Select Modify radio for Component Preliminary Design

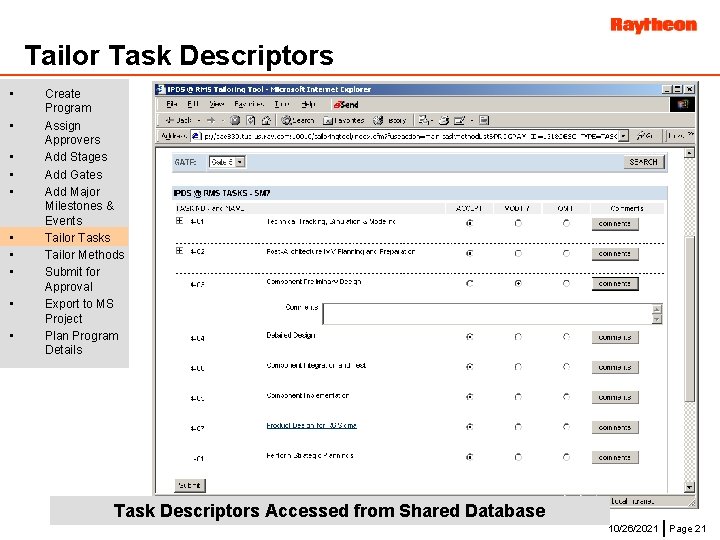coord(518,283)
